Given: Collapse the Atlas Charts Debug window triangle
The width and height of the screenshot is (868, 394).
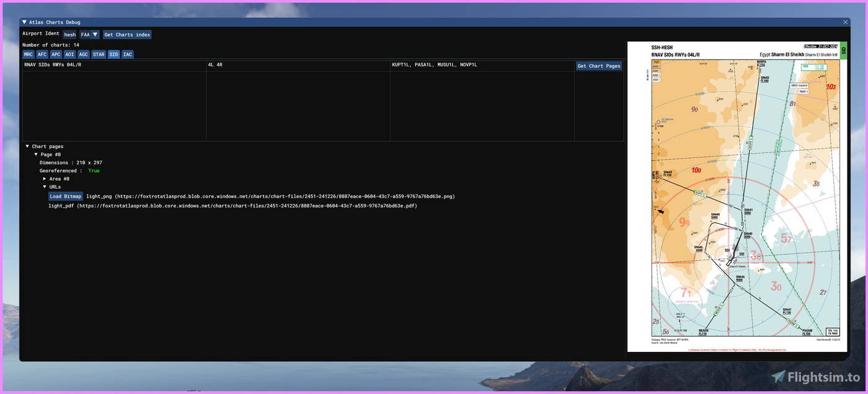Looking at the screenshot, I should coord(25,22).
